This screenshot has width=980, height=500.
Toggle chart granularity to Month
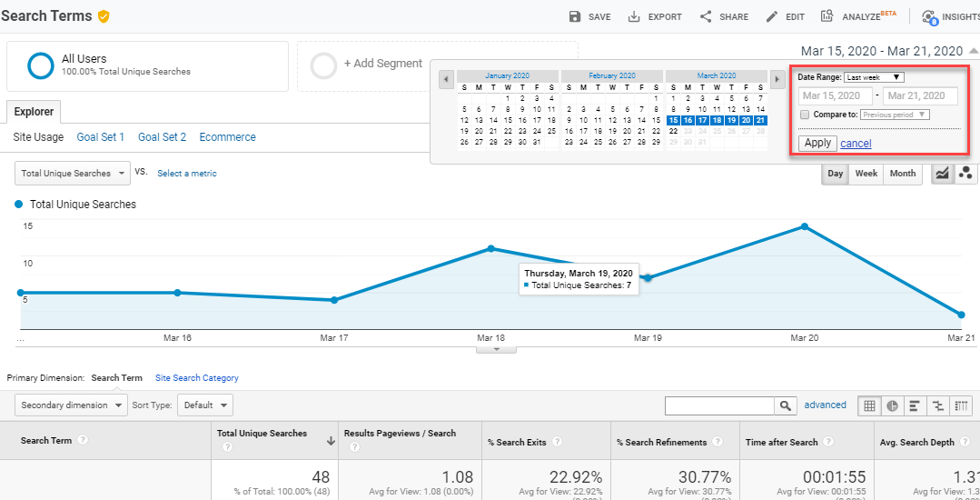tap(902, 174)
